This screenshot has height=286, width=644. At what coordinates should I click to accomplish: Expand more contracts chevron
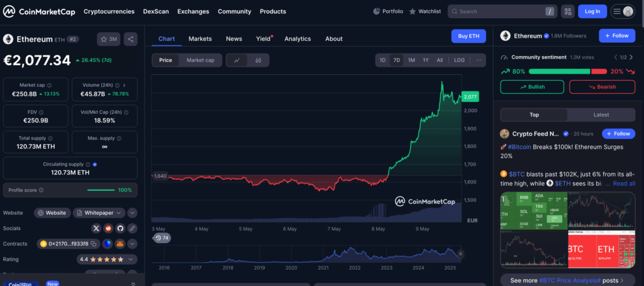pos(132,244)
